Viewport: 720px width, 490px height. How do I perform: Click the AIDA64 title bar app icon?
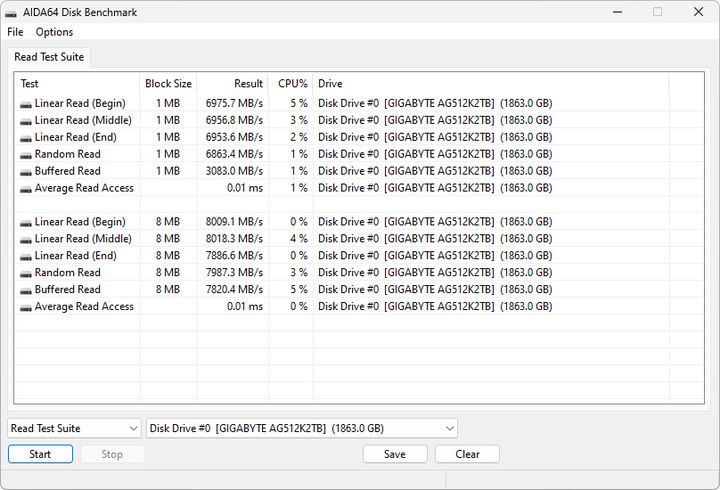tap(11, 13)
